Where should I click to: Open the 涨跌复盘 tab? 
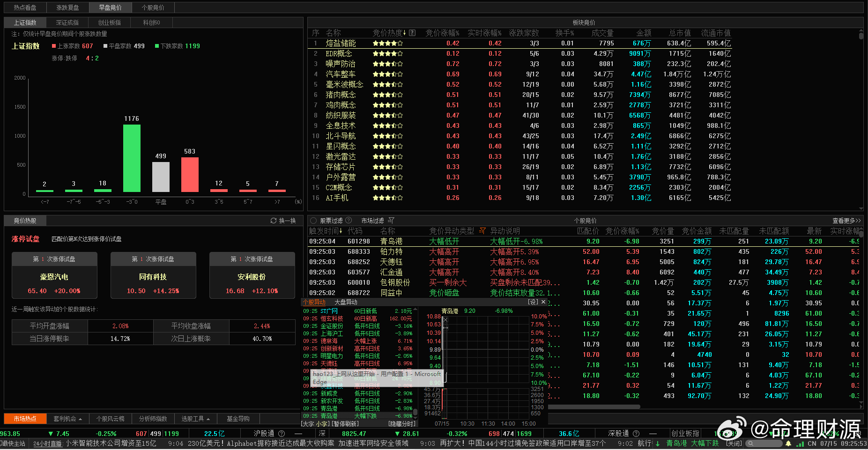pos(68,7)
